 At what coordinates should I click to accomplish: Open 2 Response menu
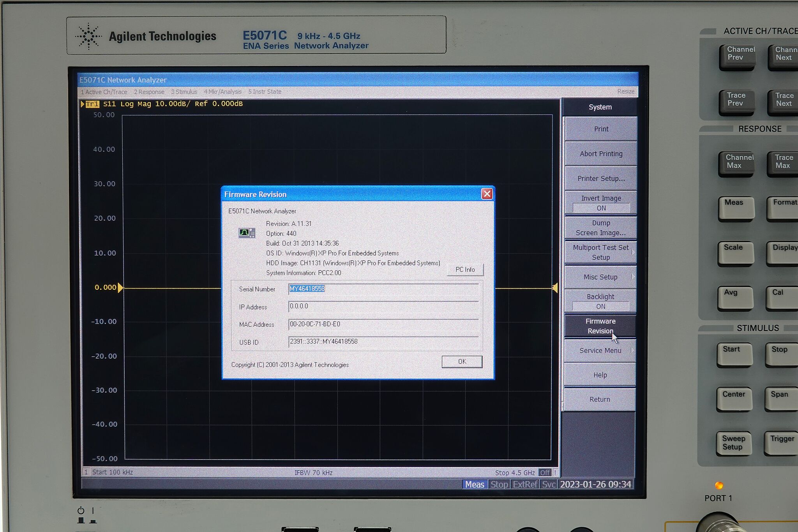(x=149, y=92)
